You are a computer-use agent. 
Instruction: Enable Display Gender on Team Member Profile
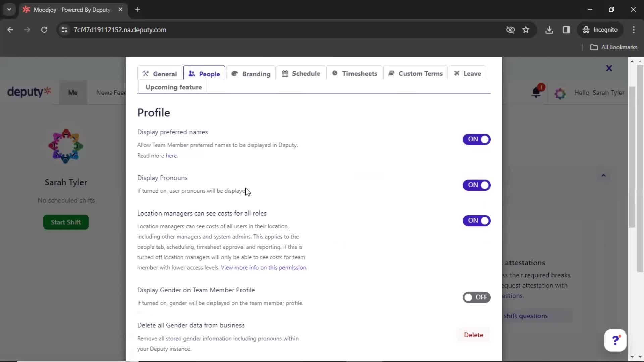pyautogui.click(x=477, y=297)
